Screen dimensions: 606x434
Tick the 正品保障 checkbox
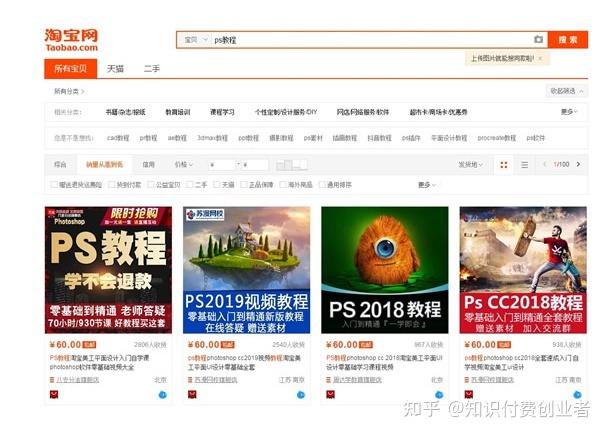[244, 184]
